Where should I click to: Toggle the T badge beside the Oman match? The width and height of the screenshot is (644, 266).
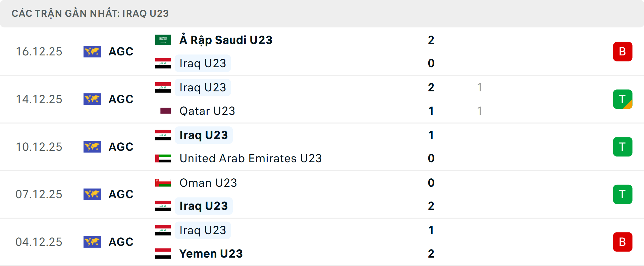623,194
